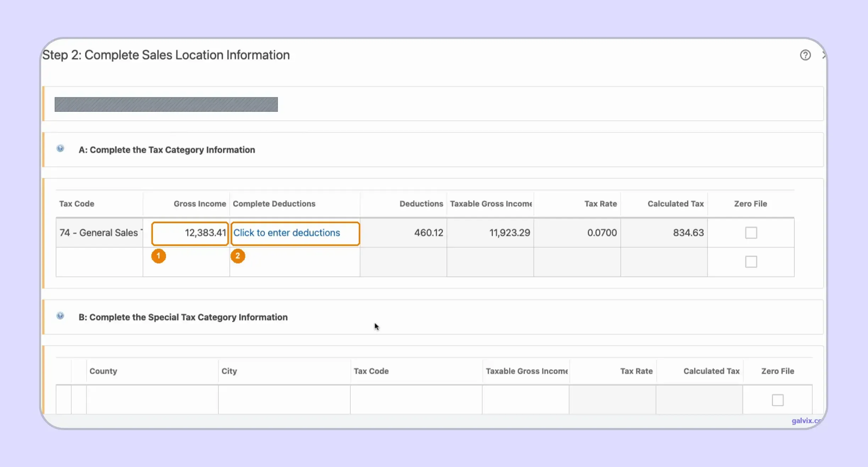Click 'A: Complete the Tax Category Information' heading
The height and width of the screenshot is (467, 868).
(167, 150)
